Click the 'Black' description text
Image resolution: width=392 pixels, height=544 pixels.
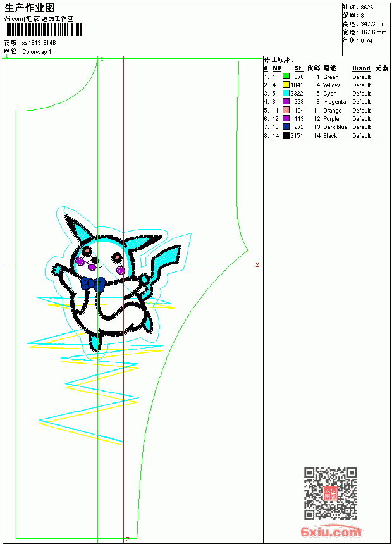(330, 136)
